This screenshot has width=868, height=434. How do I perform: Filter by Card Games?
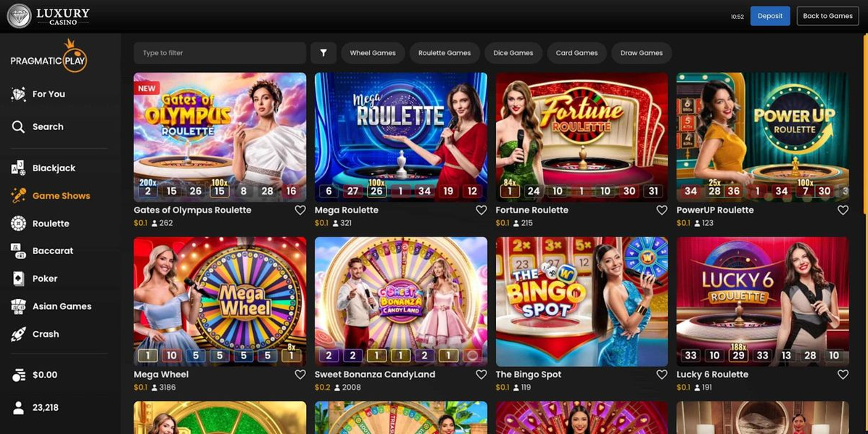coord(576,53)
